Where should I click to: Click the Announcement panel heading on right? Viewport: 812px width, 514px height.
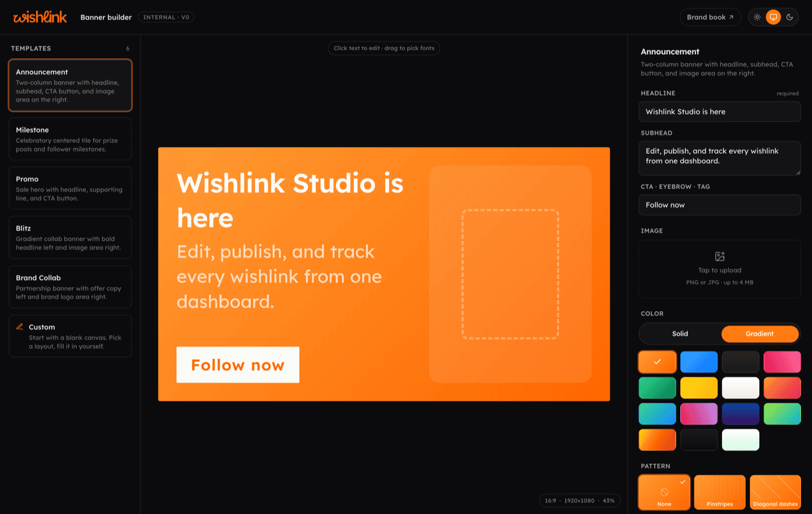670,52
